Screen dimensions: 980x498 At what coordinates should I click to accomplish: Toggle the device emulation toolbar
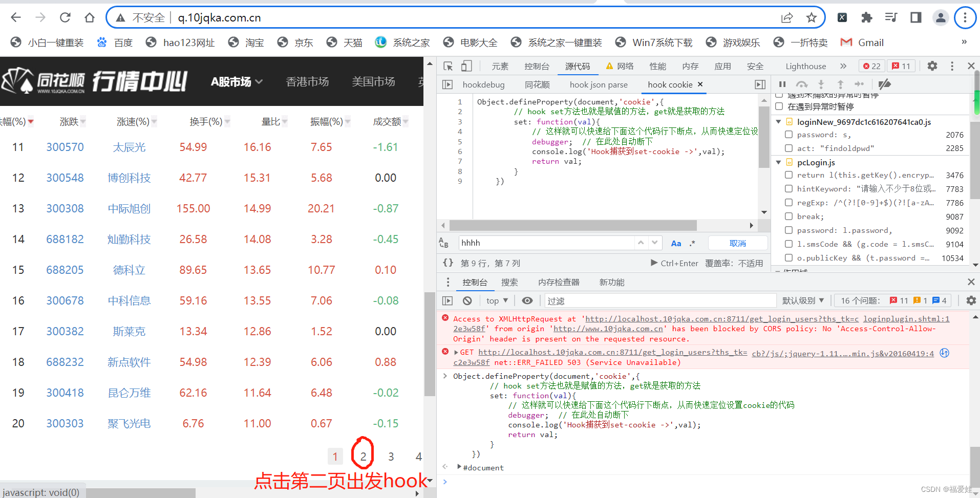[466, 66]
